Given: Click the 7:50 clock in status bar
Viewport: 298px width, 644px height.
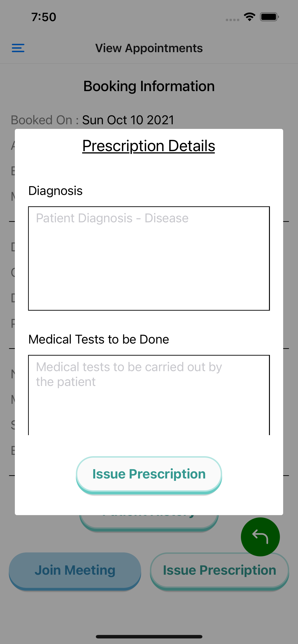Looking at the screenshot, I should (x=44, y=17).
